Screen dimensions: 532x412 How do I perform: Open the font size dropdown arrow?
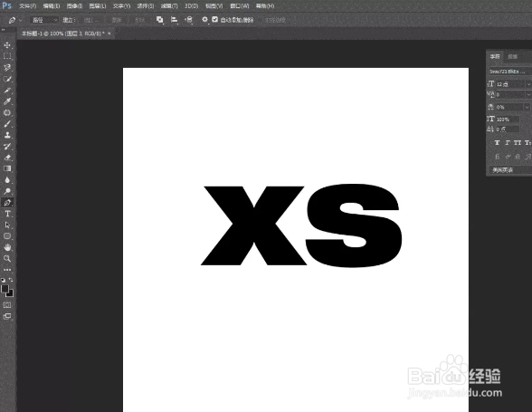[x=528, y=84]
